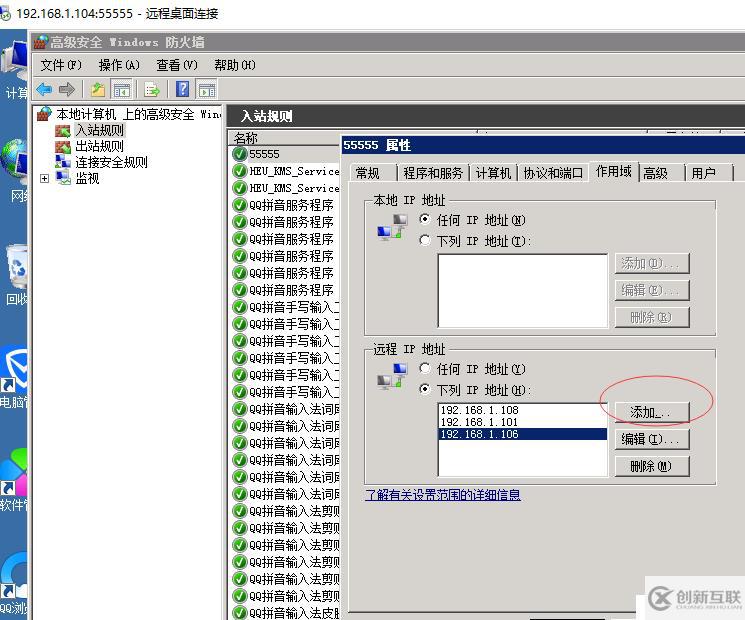This screenshot has height=620, width=745.
Task: Click local IP 删除(R) button
Action: tap(651, 317)
